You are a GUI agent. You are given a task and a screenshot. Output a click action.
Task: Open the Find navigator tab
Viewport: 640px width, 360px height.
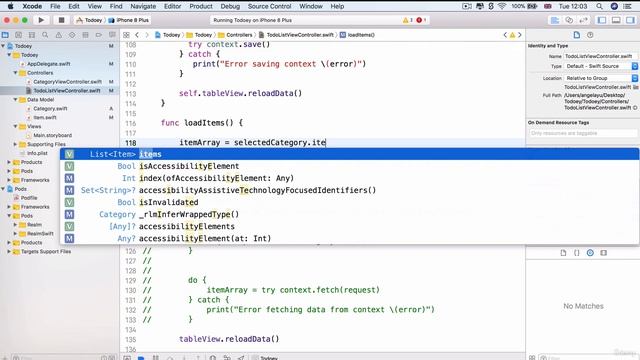[45, 35]
